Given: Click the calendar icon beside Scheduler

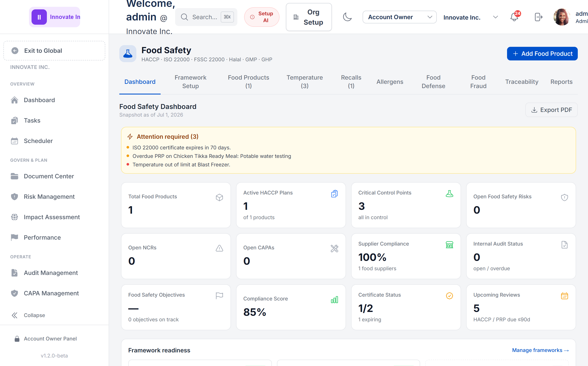Looking at the screenshot, I should pyautogui.click(x=14, y=141).
